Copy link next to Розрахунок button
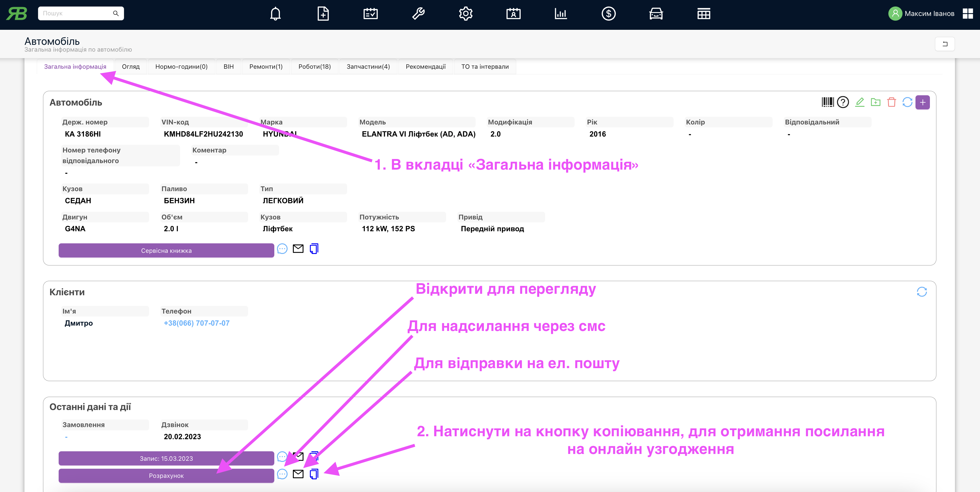980x492 pixels. pos(314,474)
